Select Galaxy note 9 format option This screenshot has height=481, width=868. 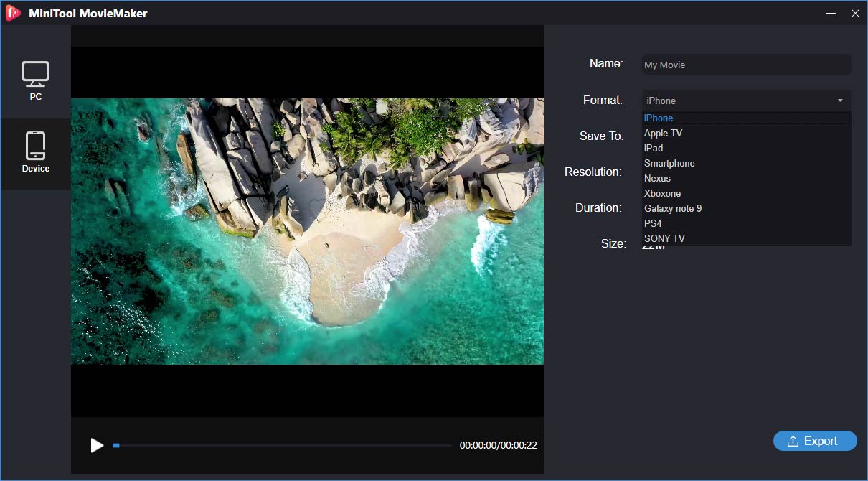coord(746,208)
